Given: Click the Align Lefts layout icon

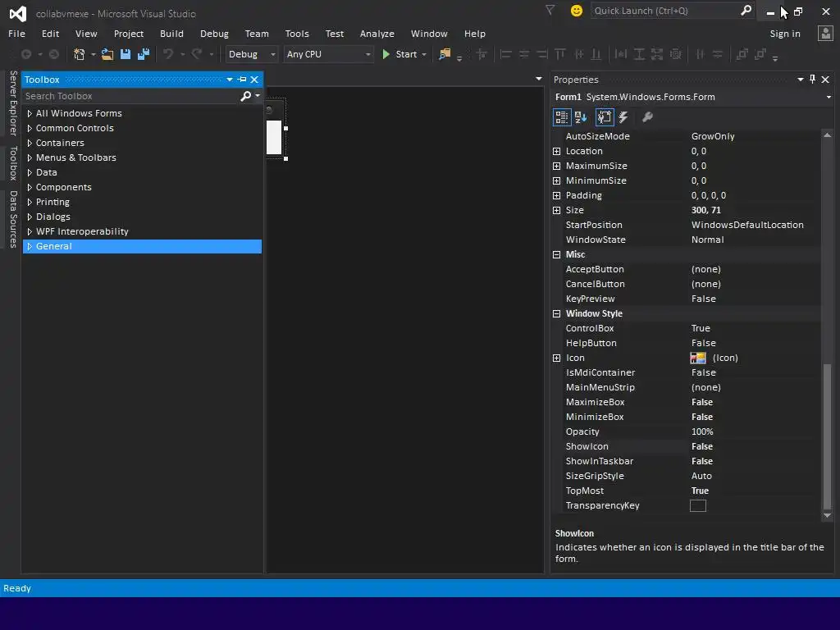Looking at the screenshot, I should click(x=505, y=54).
